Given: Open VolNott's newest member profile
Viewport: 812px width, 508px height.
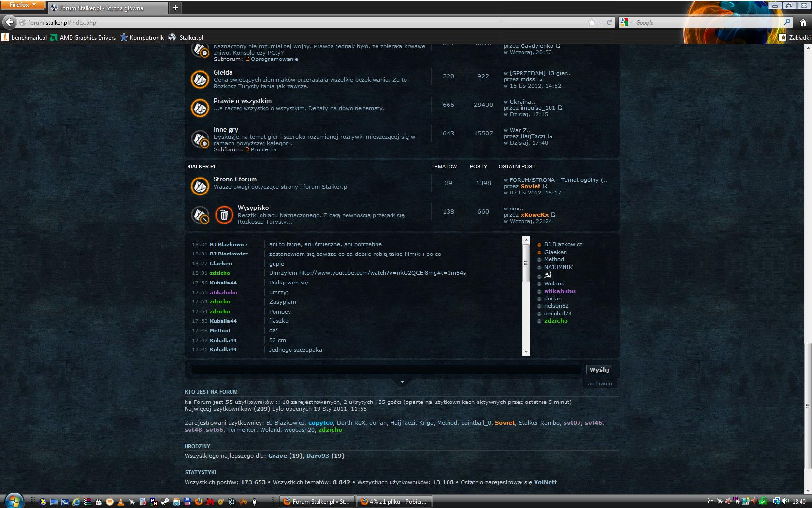Looking at the screenshot, I should click(x=545, y=482).
